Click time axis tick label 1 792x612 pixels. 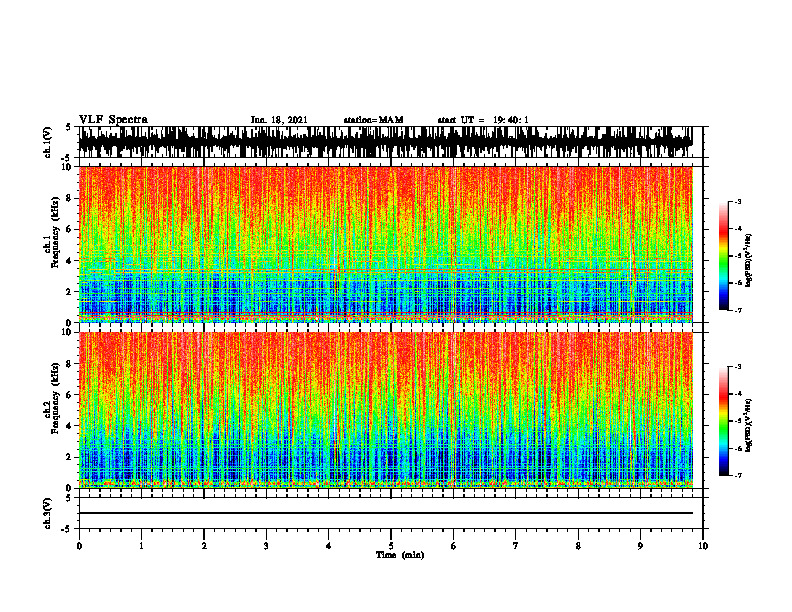[x=141, y=546]
